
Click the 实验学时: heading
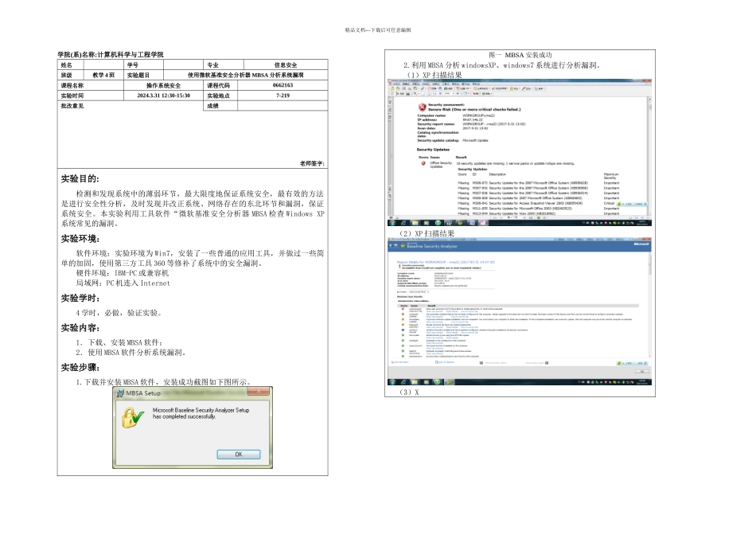tap(80, 298)
